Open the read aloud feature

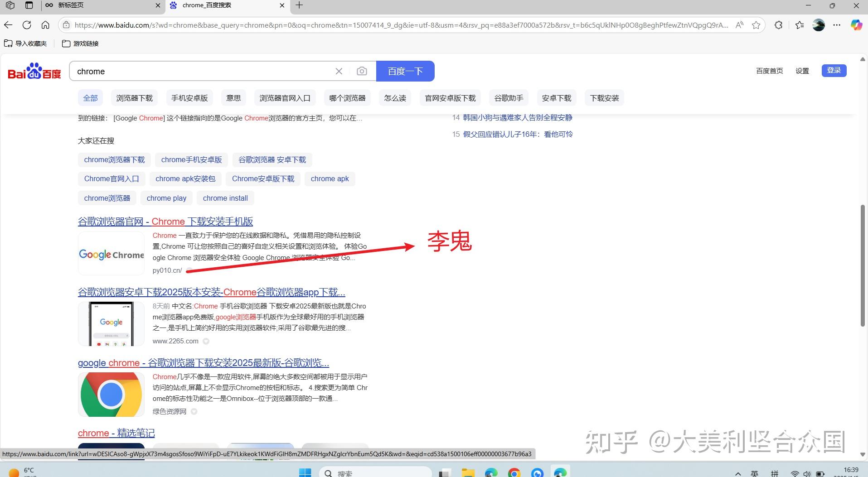pos(739,25)
